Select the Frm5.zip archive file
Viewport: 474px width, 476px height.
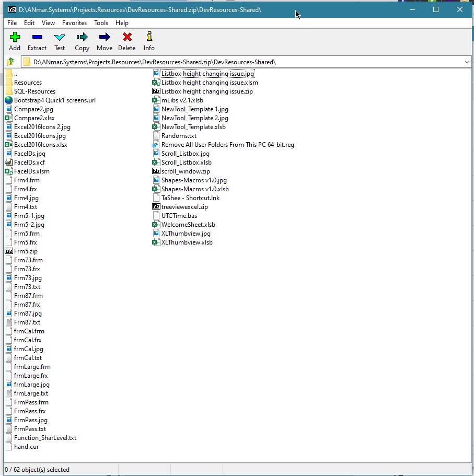tap(26, 251)
